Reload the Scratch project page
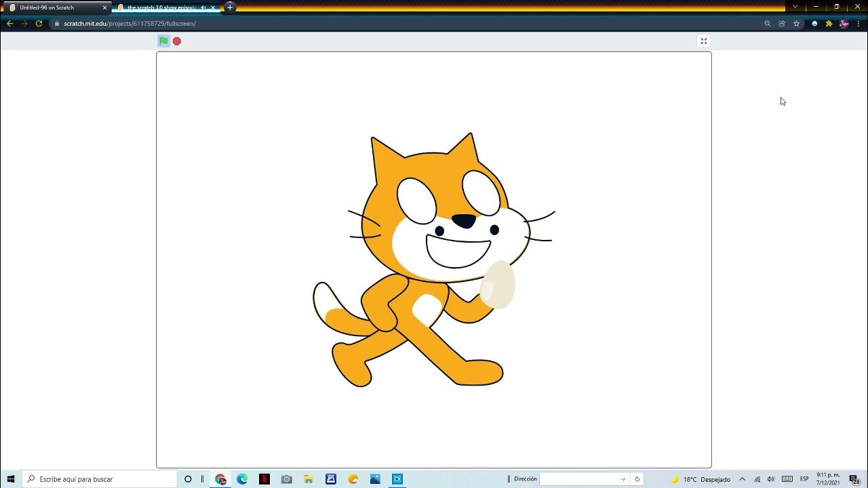 coord(39,23)
